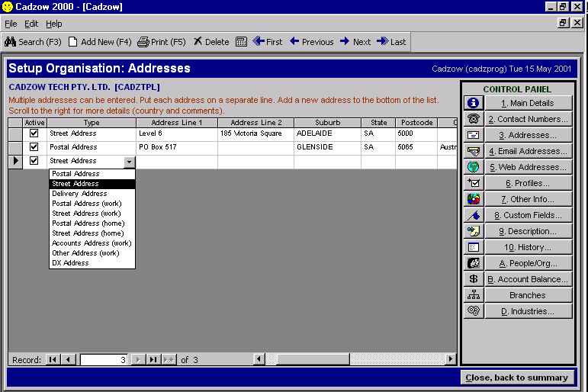The image size is (588, 392).
Task: Click the horizontal scrollbar left arrow
Action: pos(259,359)
